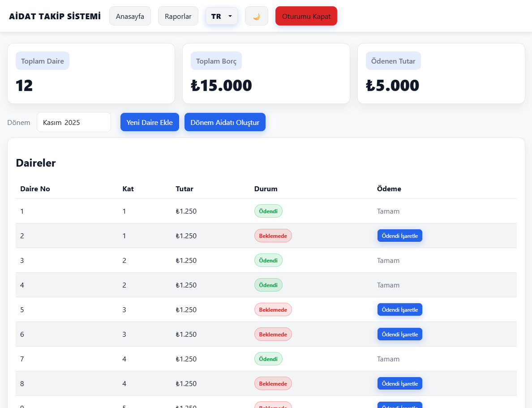
Task: Click Ödendi badge for apartment 1
Action: [x=268, y=211]
